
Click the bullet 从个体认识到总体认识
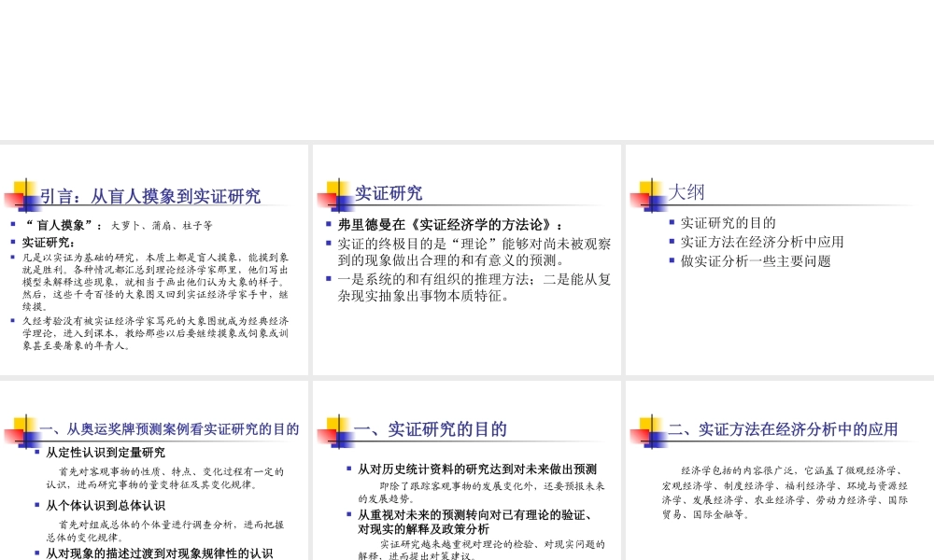pos(106,506)
